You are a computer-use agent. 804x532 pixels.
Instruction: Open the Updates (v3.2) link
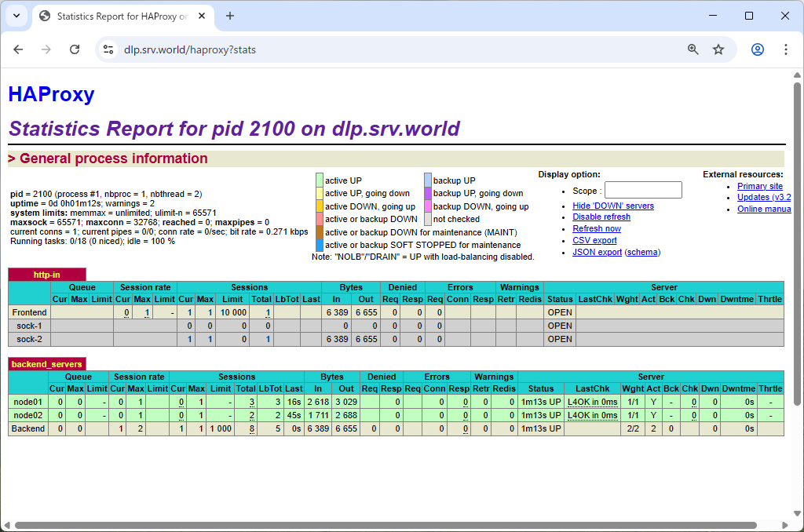pos(763,197)
